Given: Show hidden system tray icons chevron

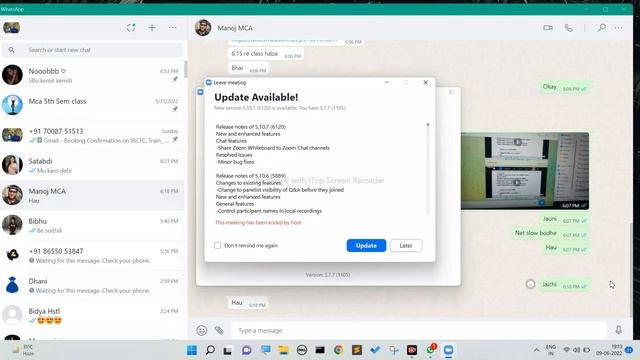Looking at the screenshot, I should click(536, 350).
